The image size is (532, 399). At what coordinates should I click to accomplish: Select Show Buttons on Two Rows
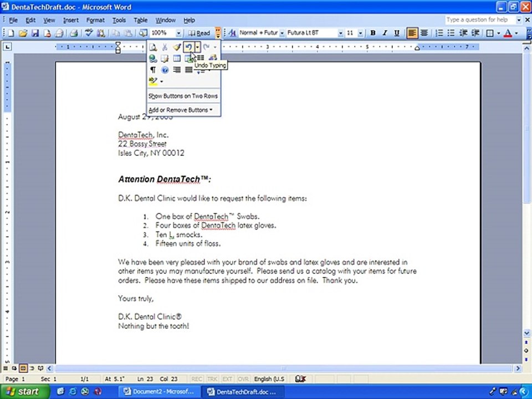coord(183,96)
